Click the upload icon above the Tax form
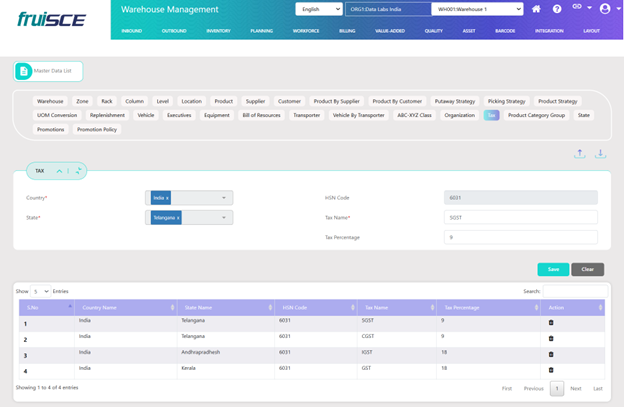Image resolution: width=624 pixels, height=407 pixels. (x=580, y=154)
